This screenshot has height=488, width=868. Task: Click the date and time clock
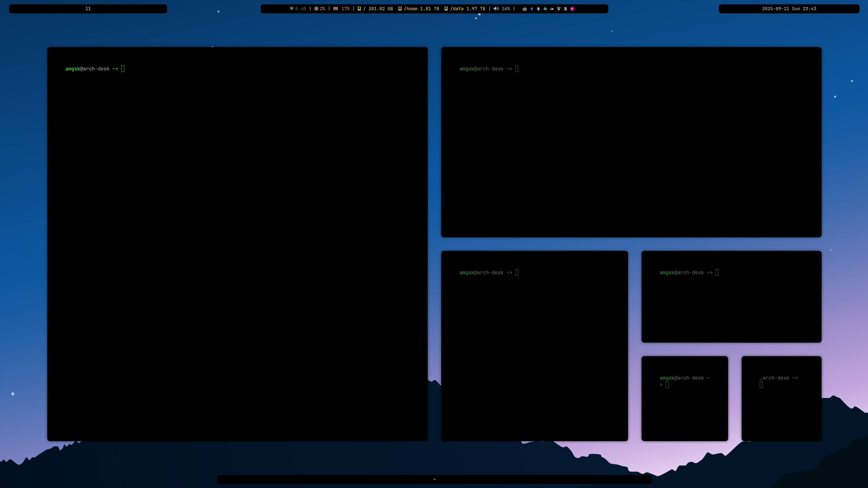click(x=789, y=9)
